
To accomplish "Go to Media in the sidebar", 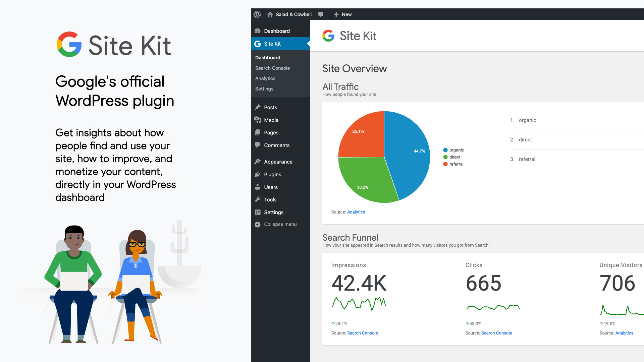I will pyautogui.click(x=280, y=120).
